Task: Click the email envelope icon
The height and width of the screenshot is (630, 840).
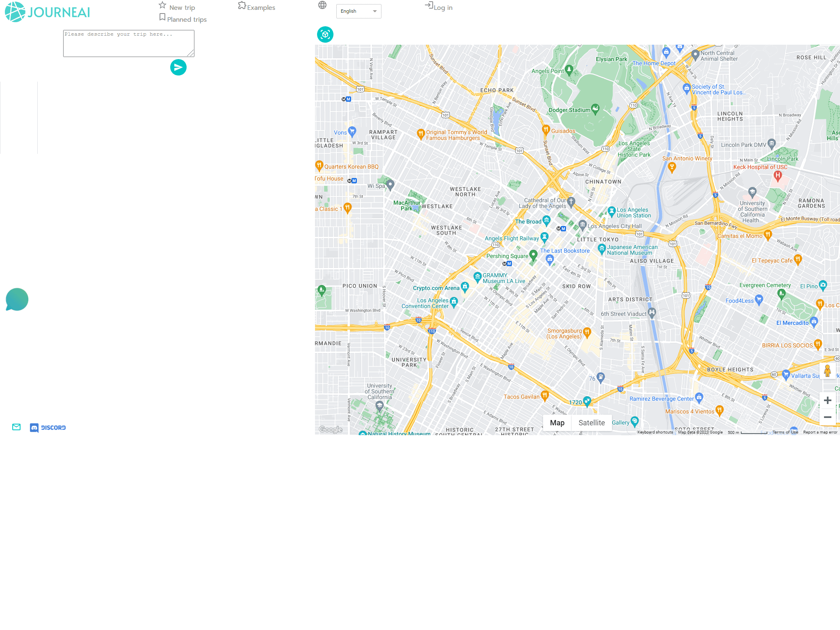Action: pos(16,427)
